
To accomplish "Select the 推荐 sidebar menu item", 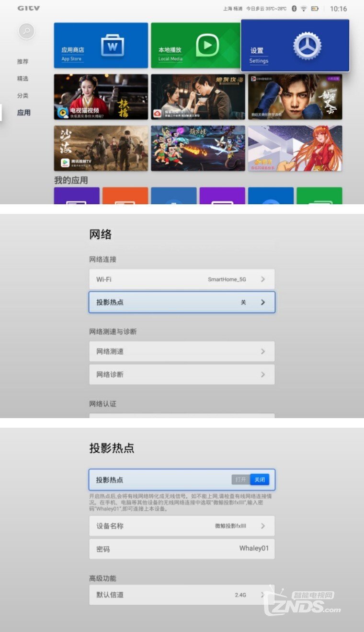I will [x=23, y=62].
